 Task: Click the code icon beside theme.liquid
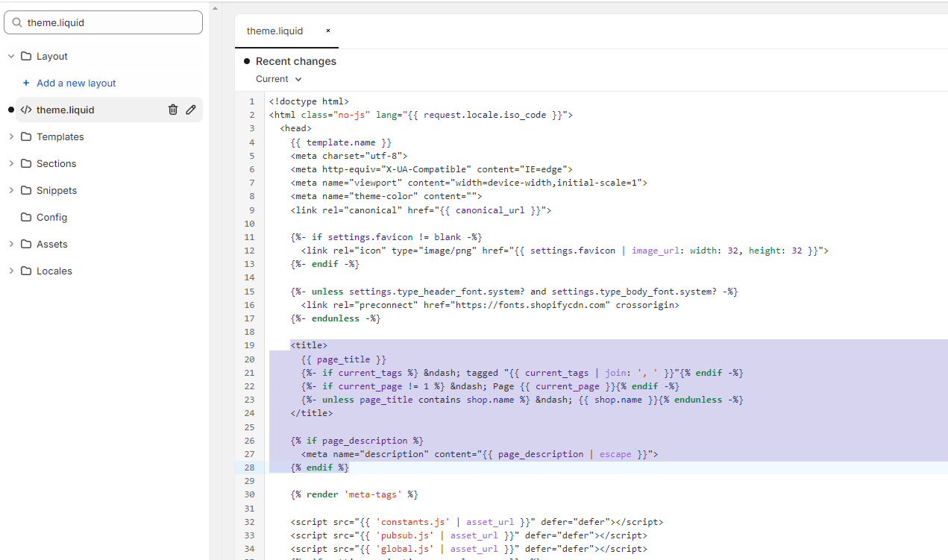click(26, 110)
